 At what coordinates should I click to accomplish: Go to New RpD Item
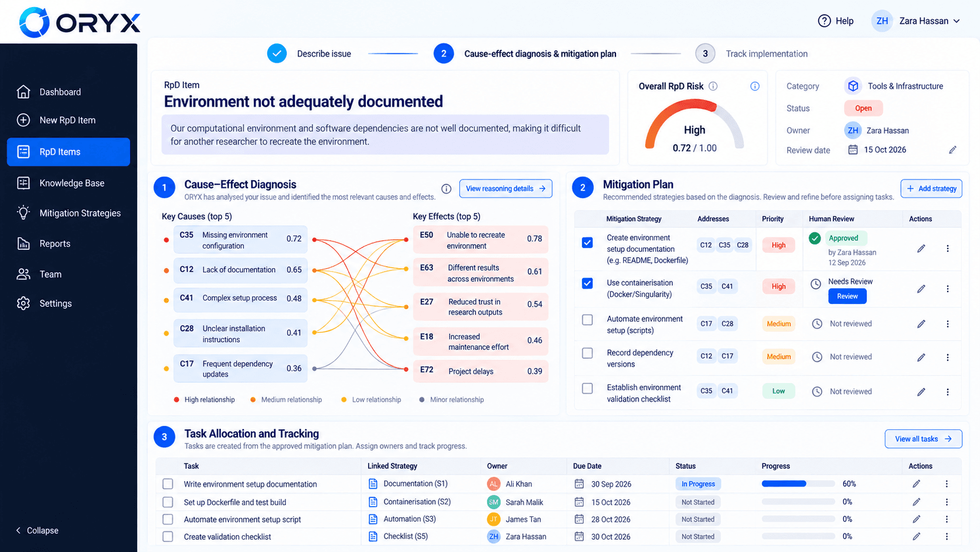click(x=69, y=120)
